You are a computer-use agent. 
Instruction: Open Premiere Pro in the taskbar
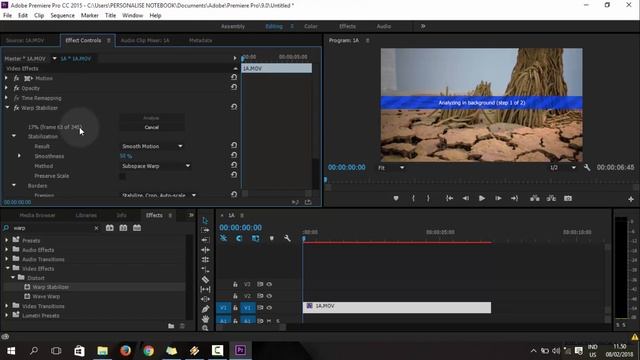(x=240, y=350)
